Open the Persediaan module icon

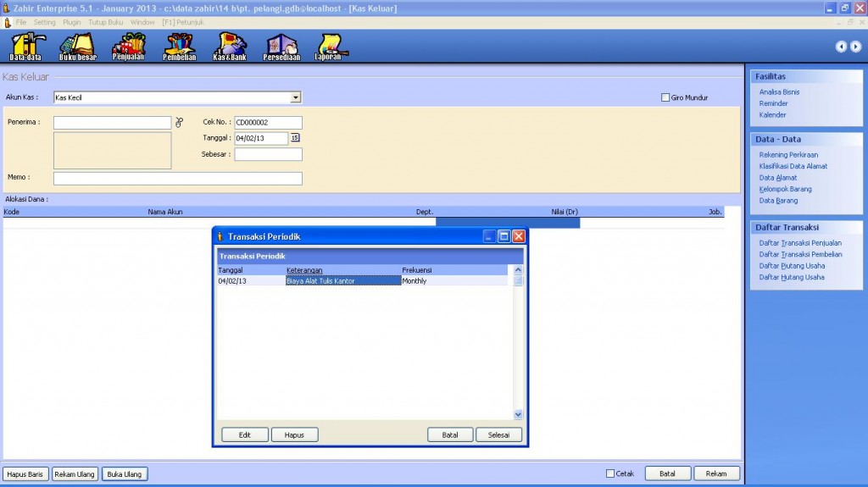(281, 47)
